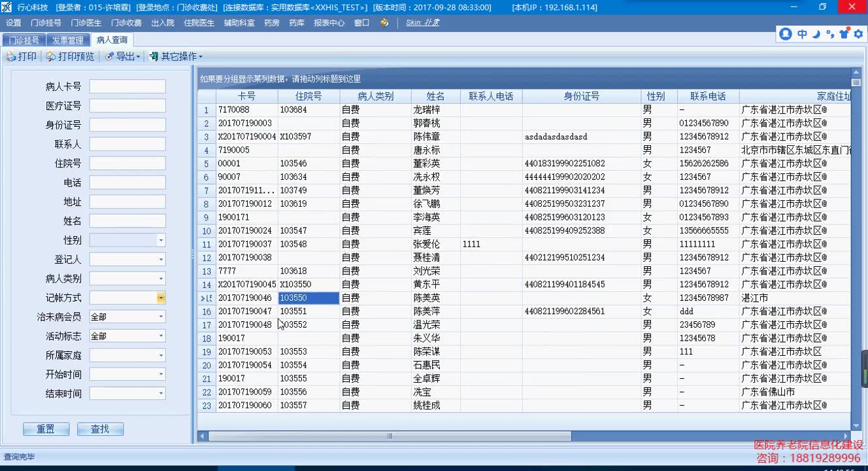This screenshot has height=471, width=868.
Task: Open the 活动标志 dropdown
Action: click(161, 336)
